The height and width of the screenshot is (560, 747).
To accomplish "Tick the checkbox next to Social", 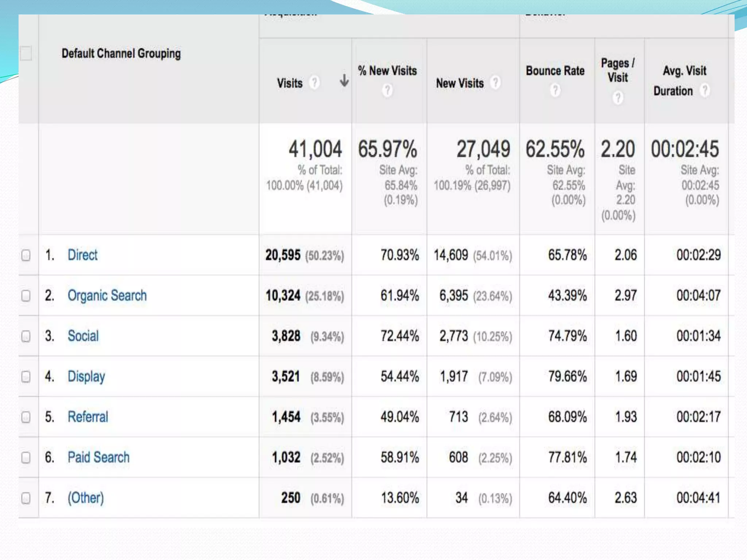I will (26, 336).
